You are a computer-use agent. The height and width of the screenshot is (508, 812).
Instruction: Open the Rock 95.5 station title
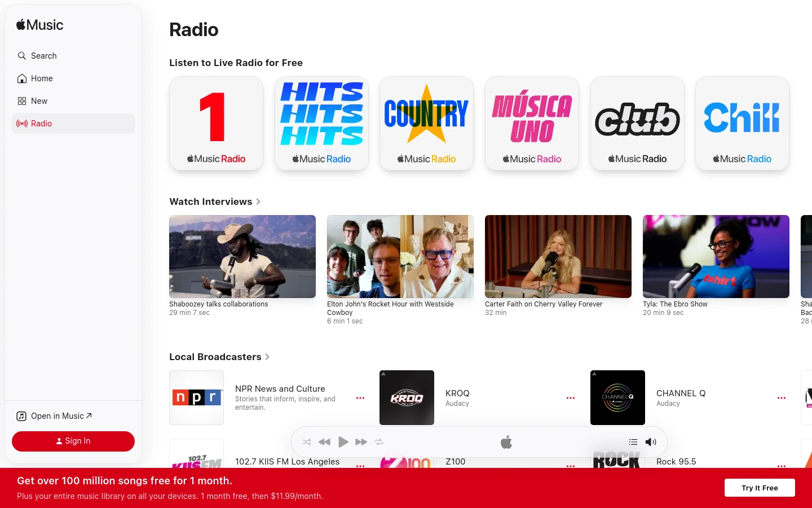[x=676, y=462]
